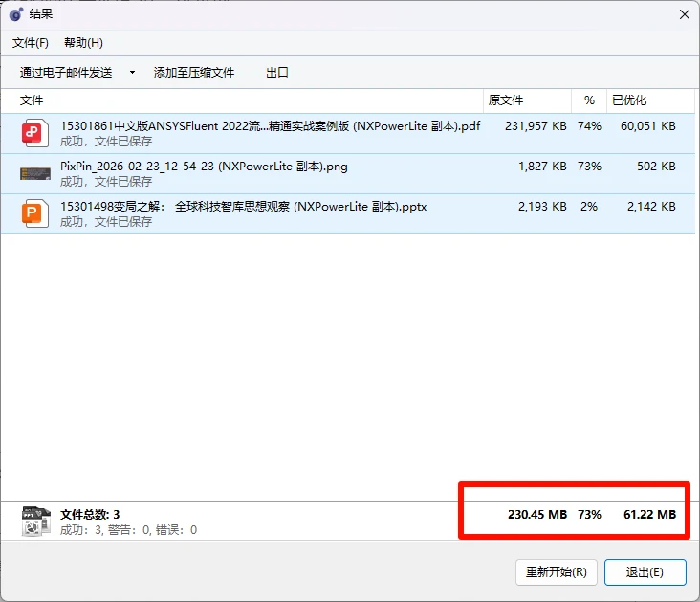Click the 退出(E) button
Viewport: 700px width, 602px height.
tap(645, 572)
